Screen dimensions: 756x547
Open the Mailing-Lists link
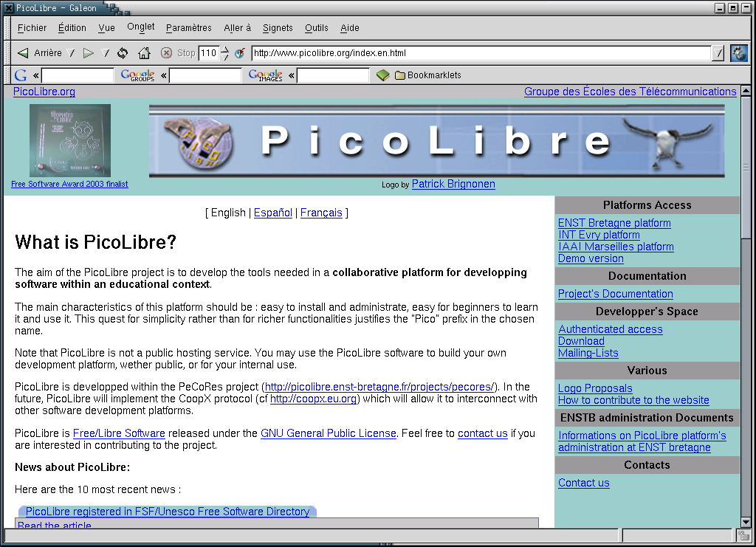pyautogui.click(x=588, y=354)
